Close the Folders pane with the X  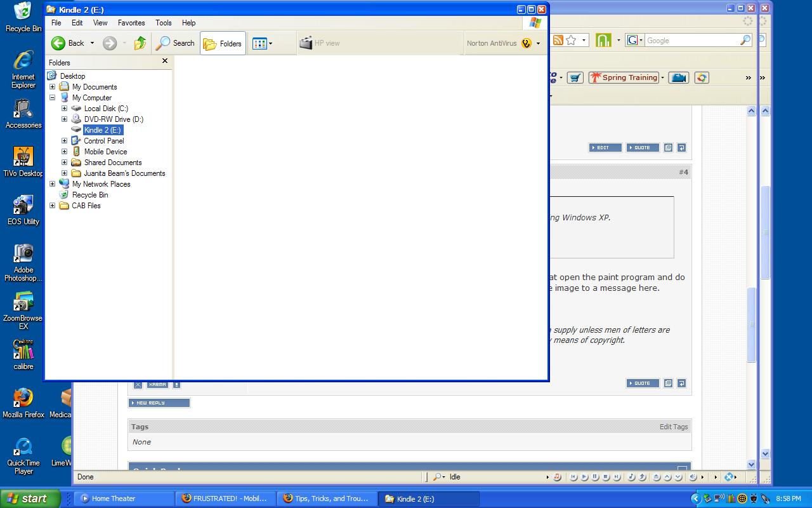[x=165, y=61]
